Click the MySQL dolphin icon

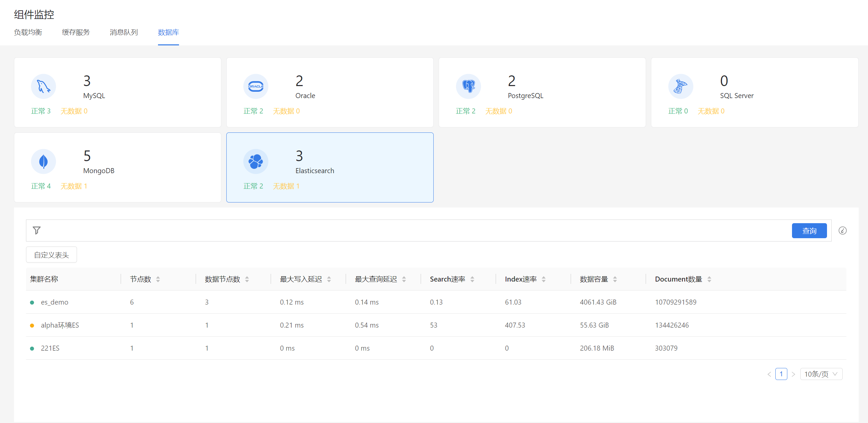pos(43,86)
